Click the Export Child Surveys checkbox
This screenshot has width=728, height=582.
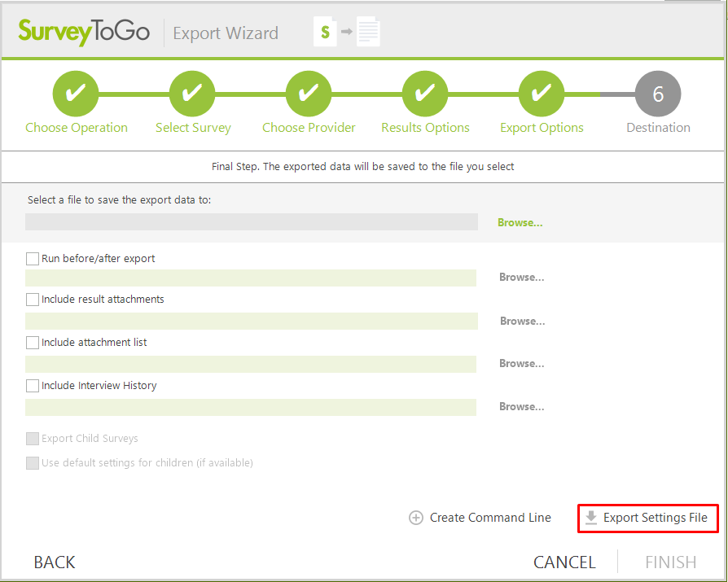pos(33,439)
